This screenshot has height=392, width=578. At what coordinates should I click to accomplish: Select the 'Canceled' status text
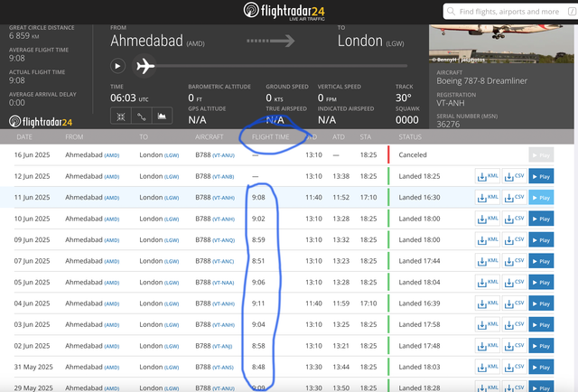click(x=413, y=154)
